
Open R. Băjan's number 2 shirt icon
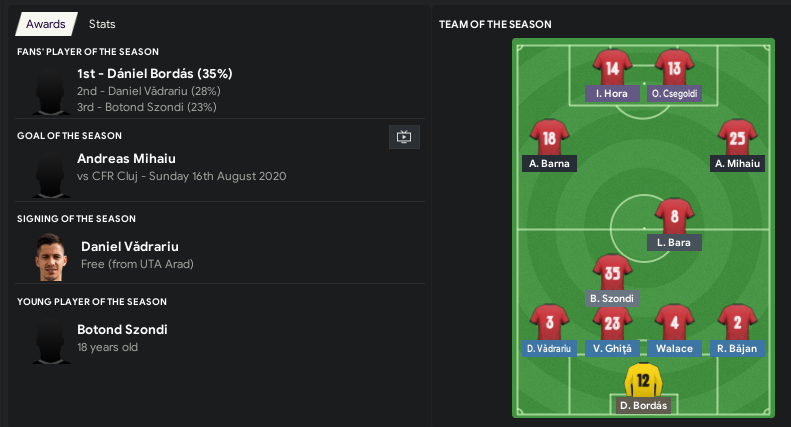tap(737, 322)
